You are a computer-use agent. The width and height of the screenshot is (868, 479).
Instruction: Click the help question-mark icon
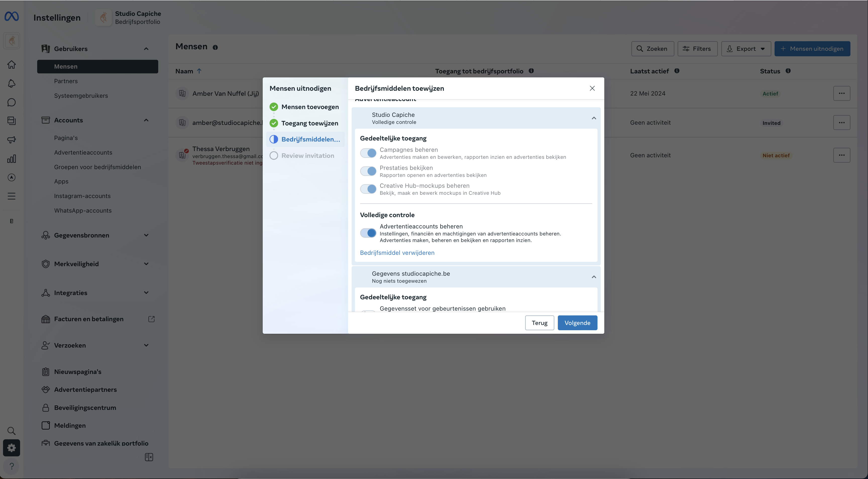coord(12,466)
